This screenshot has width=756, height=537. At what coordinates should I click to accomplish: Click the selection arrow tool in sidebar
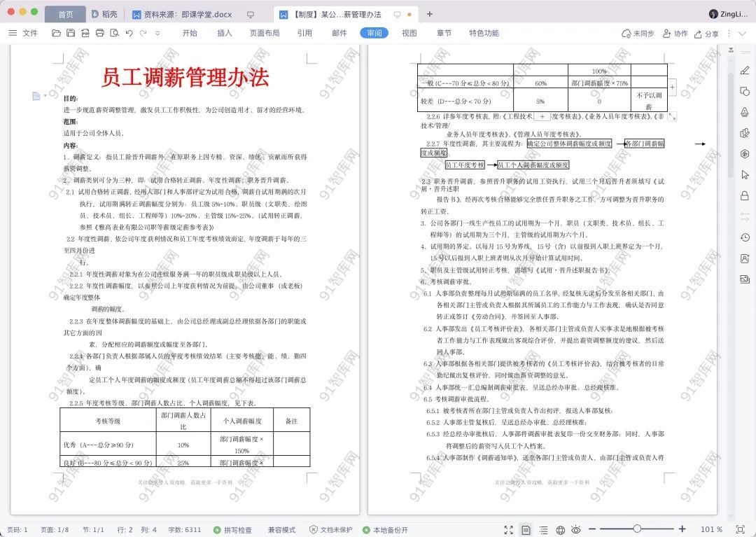pos(744,174)
